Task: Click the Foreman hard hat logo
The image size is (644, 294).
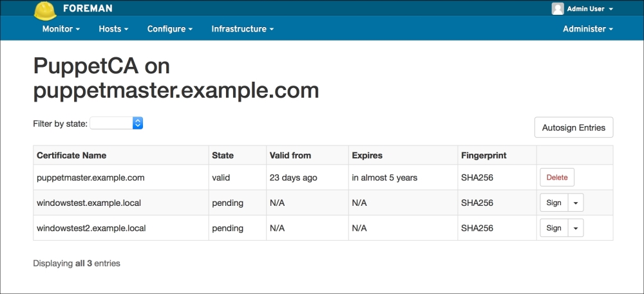Action: (x=44, y=10)
